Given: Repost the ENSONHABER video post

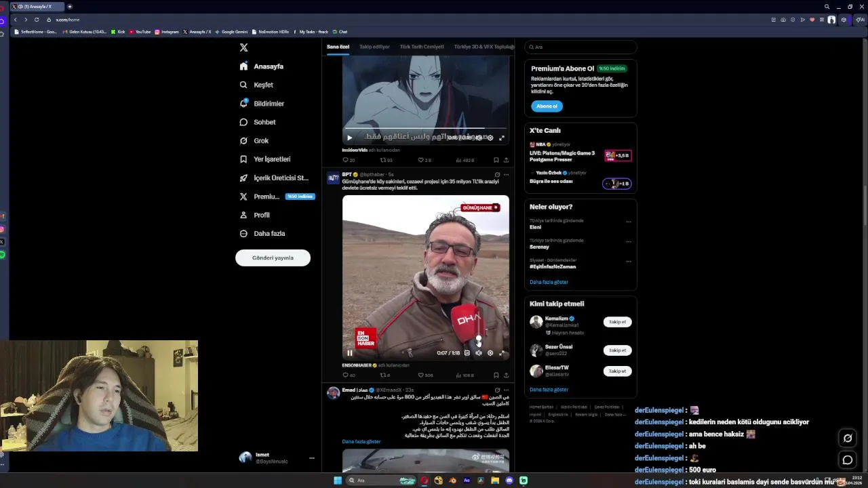Looking at the screenshot, I should pyautogui.click(x=384, y=375).
